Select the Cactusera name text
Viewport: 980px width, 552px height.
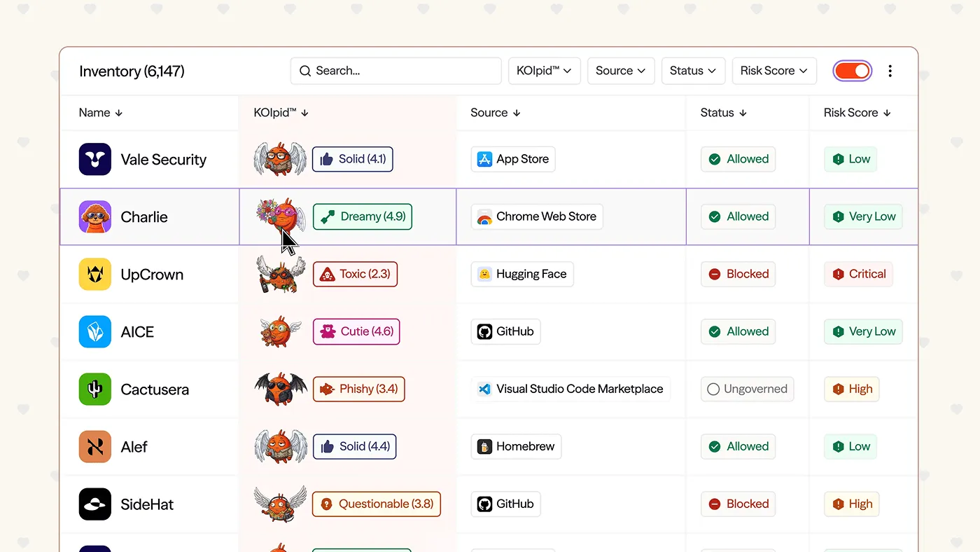[x=155, y=389]
